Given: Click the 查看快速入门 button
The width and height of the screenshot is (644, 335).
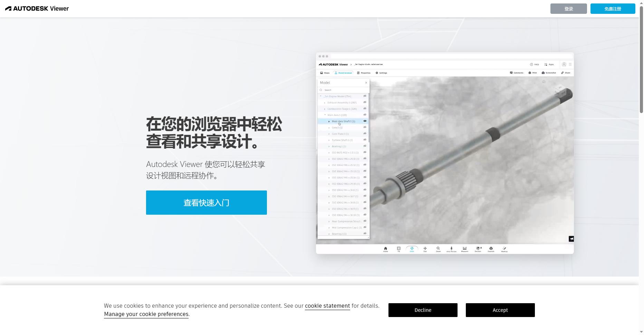Looking at the screenshot, I should pyautogui.click(x=206, y=203).
